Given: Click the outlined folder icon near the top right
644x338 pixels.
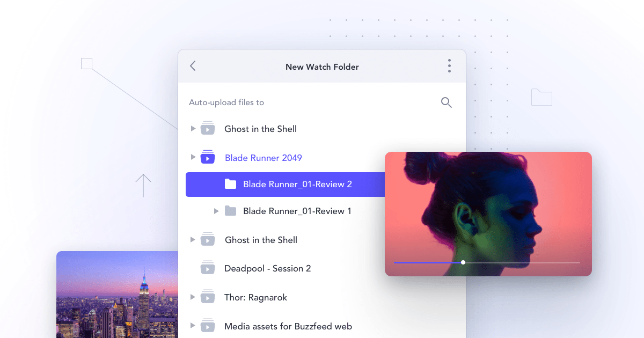Looking at the screenshot, I should pos(541,97).
